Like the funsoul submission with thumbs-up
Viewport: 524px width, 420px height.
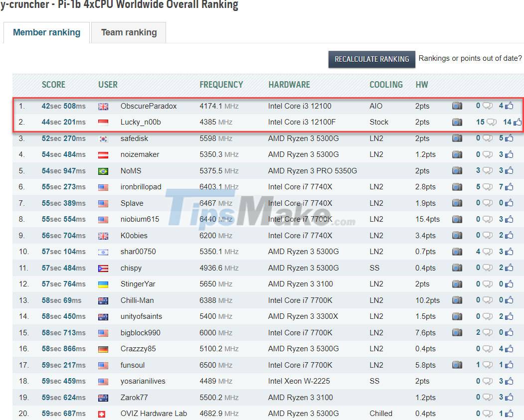coord(509,365)
